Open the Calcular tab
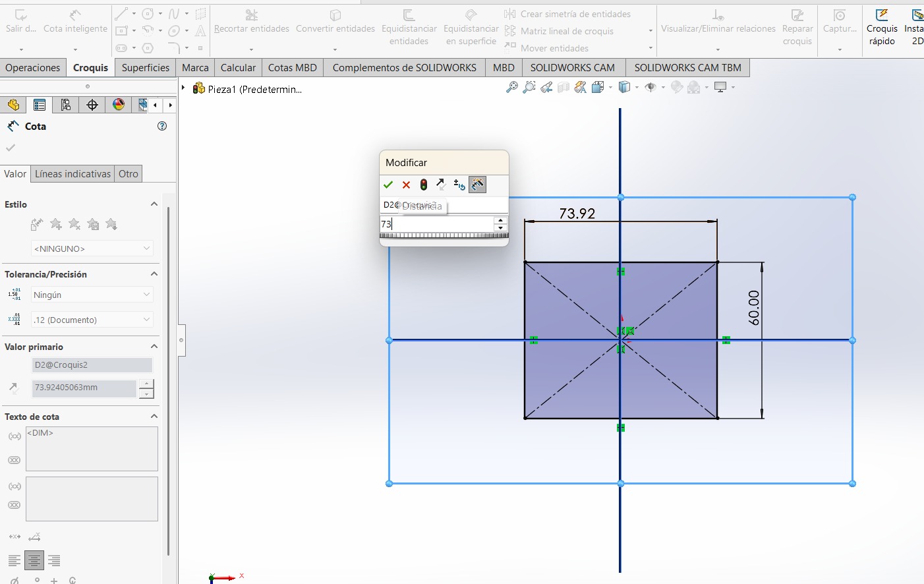The image size is (924, 584). pyautogui.click(x=238, y=67)
